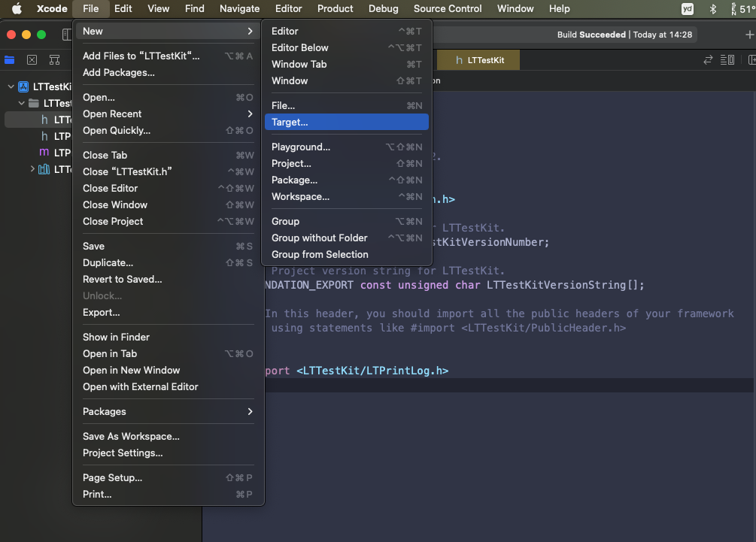
Task: Choose Group without Folder
Action: [347, 238]
